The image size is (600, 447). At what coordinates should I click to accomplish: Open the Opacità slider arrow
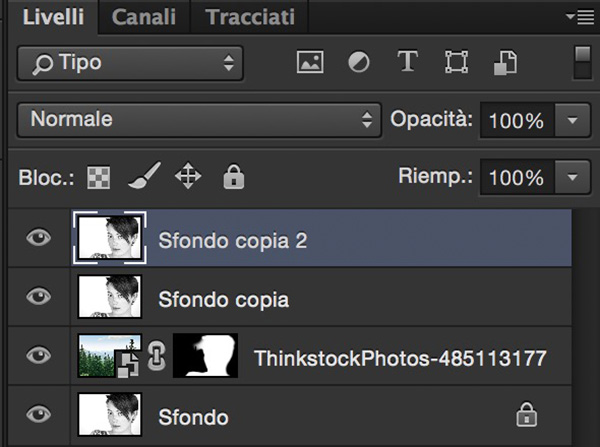coord(572,120)
